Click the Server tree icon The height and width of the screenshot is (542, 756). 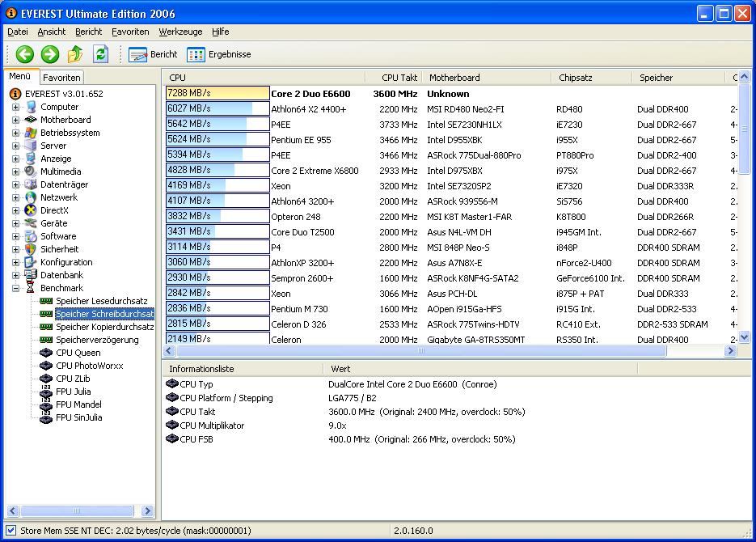click(x=31, y=146)
